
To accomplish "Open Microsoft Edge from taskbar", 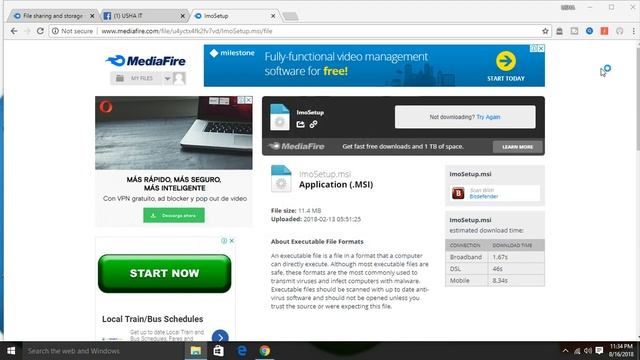I will pyautogui.click(x=242, y=351).
